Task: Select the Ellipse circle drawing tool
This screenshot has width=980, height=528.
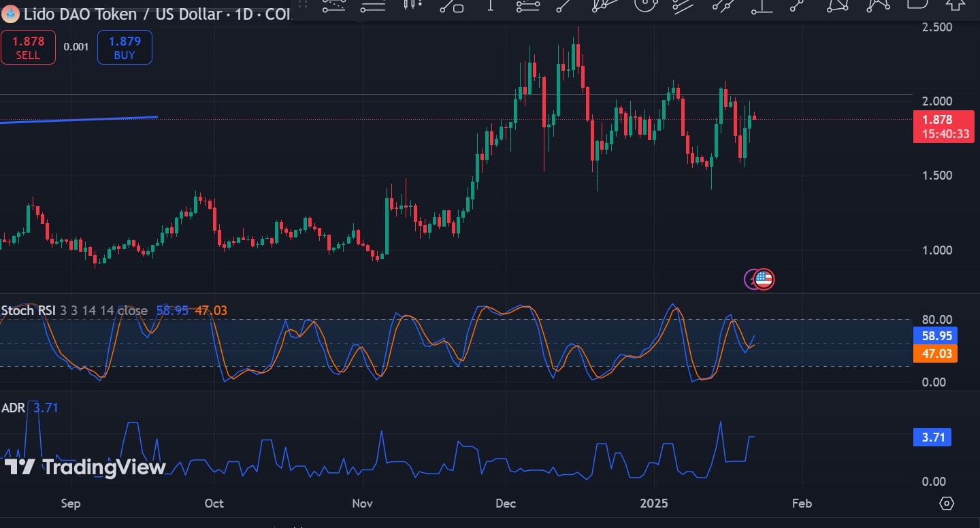Action: coord(646,5)
